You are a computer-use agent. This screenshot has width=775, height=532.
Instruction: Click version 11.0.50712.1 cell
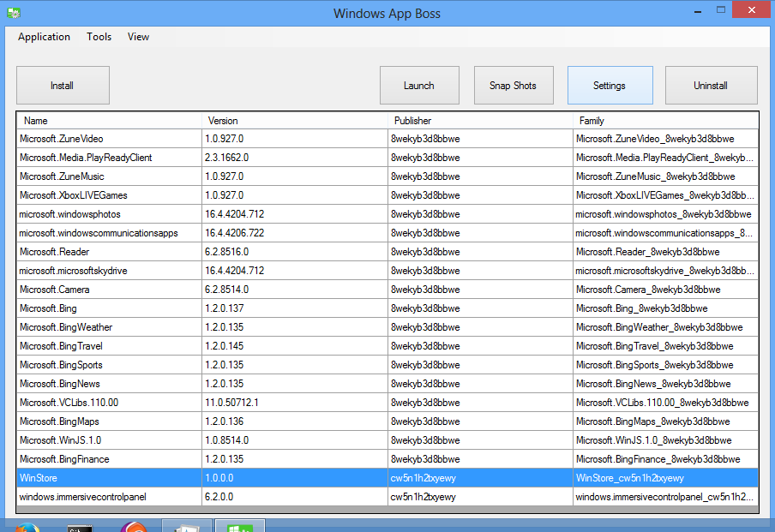[x=295, y=403]
